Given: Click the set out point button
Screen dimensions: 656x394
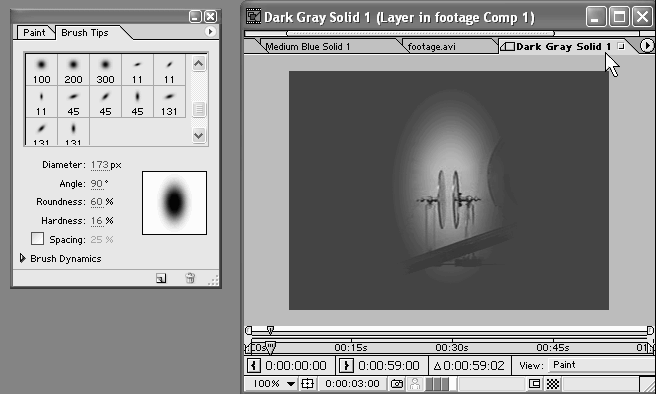Looking at the screenshot, I should point(346,366).
